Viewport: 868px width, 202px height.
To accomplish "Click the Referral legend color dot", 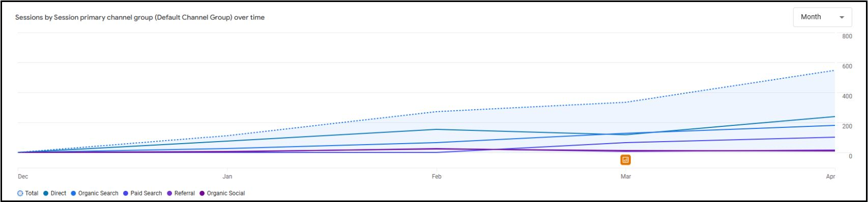I will coord(169,193).
